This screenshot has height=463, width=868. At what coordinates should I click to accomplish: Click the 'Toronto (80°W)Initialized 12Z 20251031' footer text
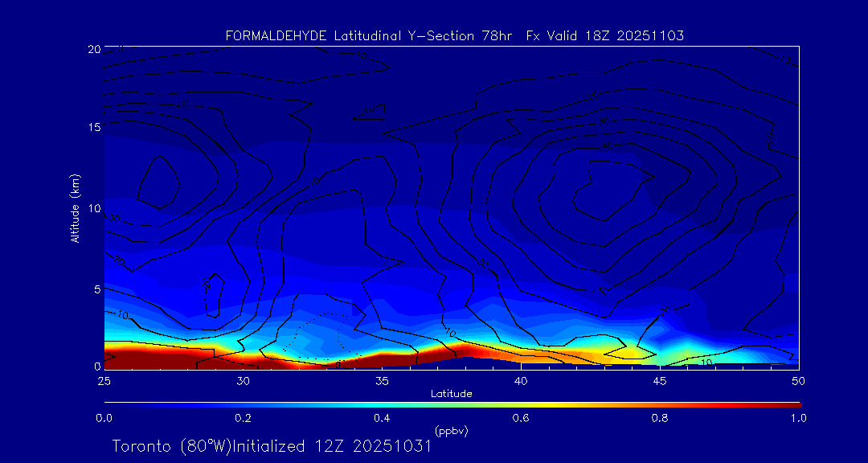point(272,446)
